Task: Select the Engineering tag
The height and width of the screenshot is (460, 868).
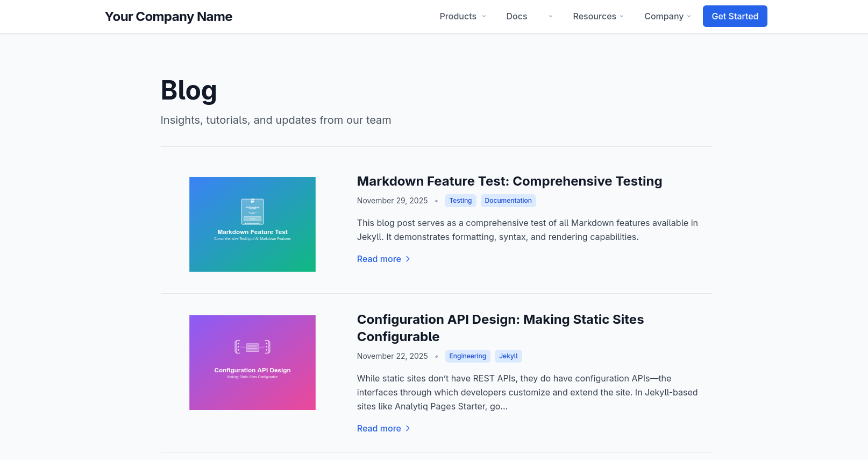Action: 467,356
